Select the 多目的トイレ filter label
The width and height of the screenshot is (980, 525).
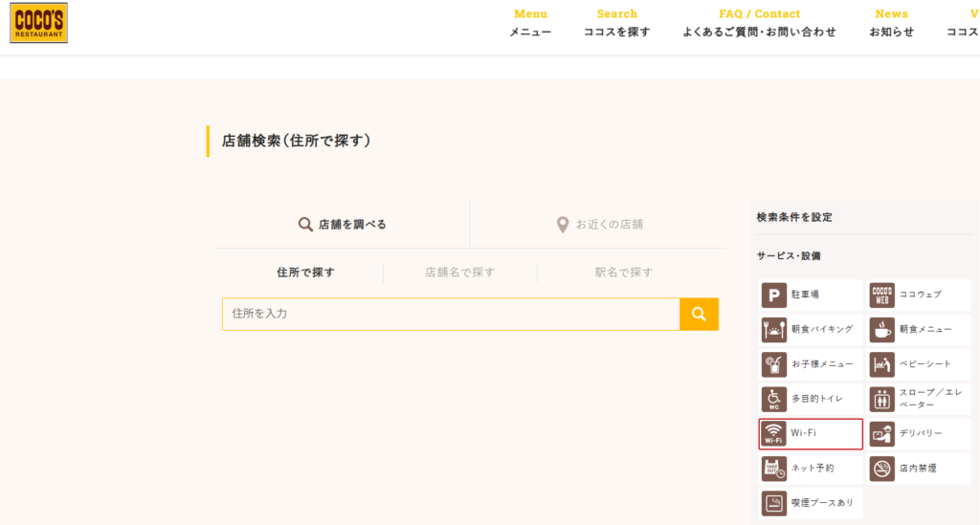pos(817,398)
